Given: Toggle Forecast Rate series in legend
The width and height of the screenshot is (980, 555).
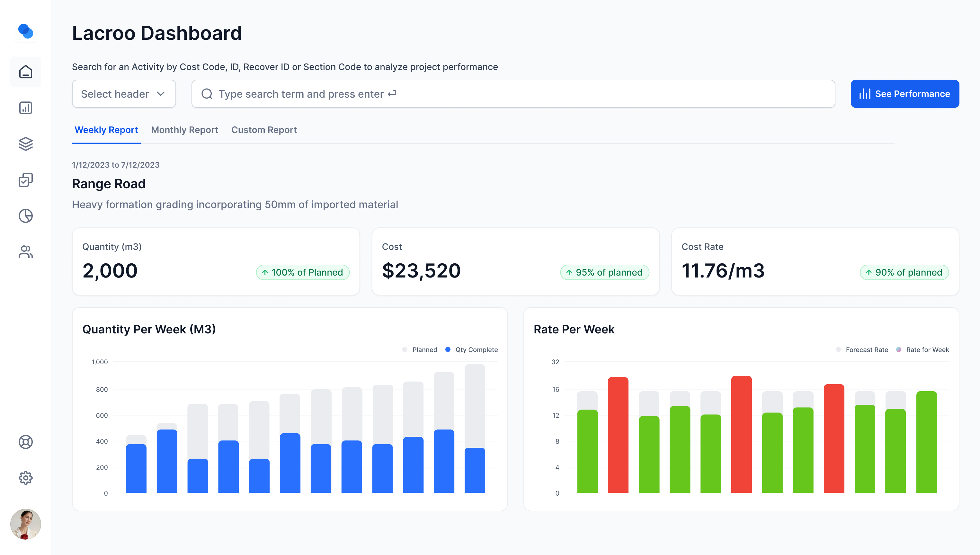Looking at the screenshot, I should point(862,349).
